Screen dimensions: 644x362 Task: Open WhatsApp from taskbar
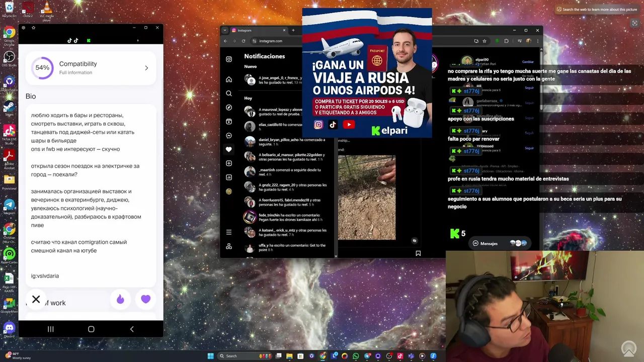[356, 356]
